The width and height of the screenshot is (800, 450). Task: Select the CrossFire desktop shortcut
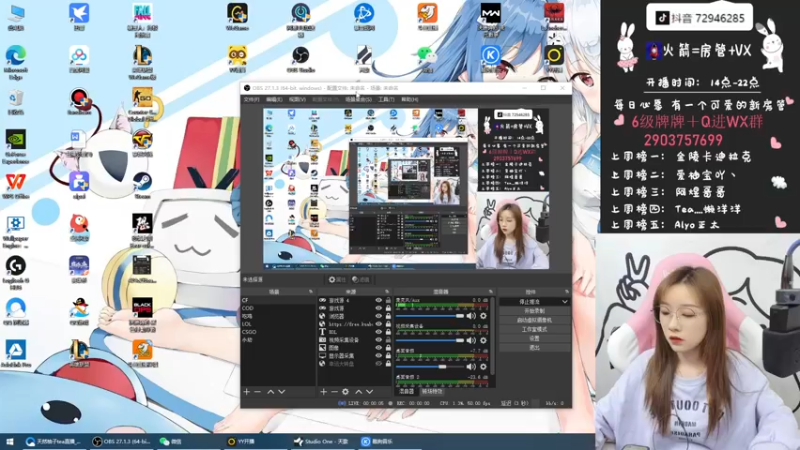click(x=142, y=144)
